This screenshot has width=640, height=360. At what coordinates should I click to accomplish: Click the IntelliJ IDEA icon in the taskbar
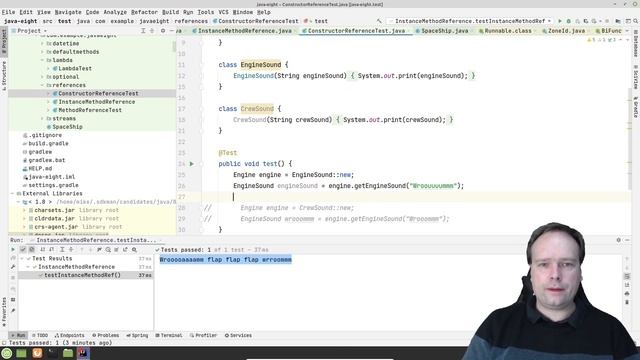[x=83, y=353]
